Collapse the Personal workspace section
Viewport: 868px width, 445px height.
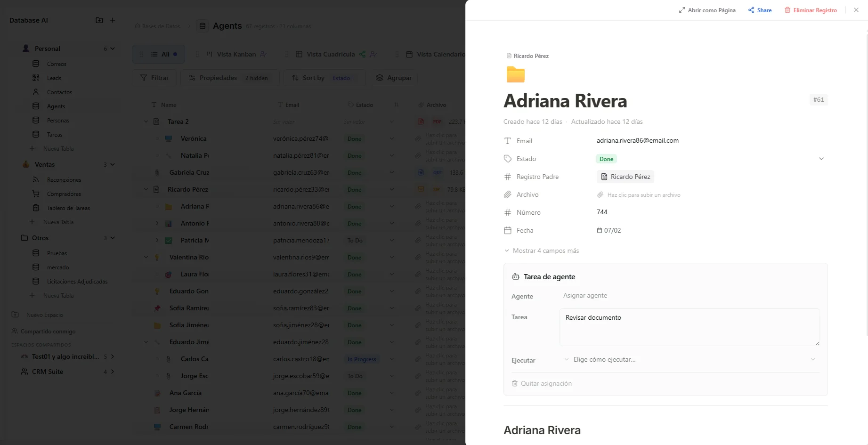[113, 49]
